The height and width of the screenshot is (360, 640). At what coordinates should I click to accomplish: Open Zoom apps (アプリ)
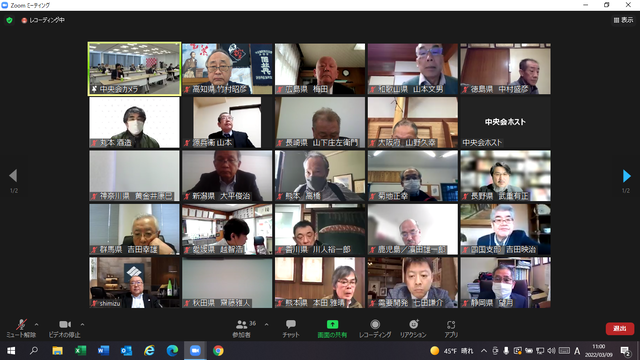click(451, 329)
